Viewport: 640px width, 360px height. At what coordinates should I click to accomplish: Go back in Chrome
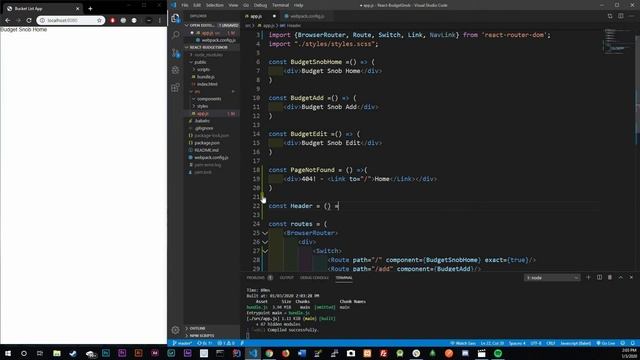(7, 20)
